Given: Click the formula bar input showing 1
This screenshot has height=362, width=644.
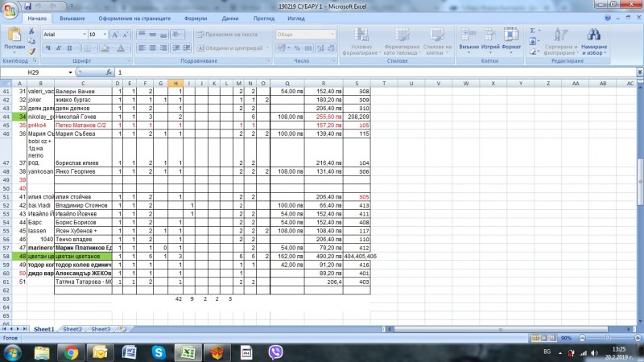Looking at the screenshot, I should tap(376, 72).
